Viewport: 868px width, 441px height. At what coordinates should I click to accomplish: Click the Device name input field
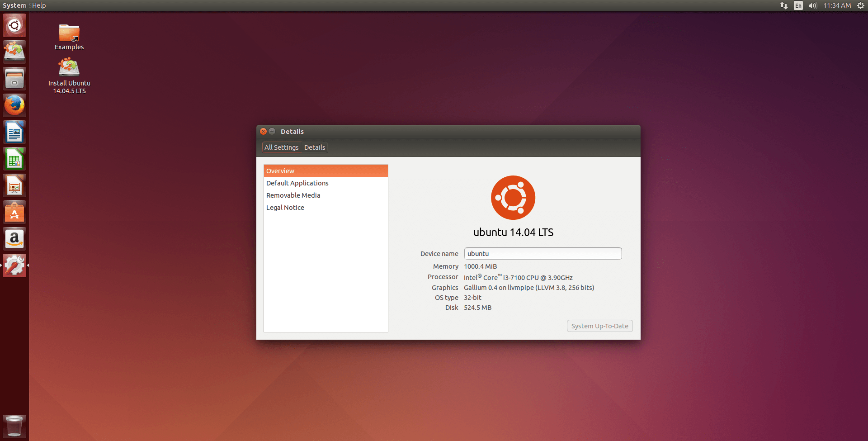(543, 254)
